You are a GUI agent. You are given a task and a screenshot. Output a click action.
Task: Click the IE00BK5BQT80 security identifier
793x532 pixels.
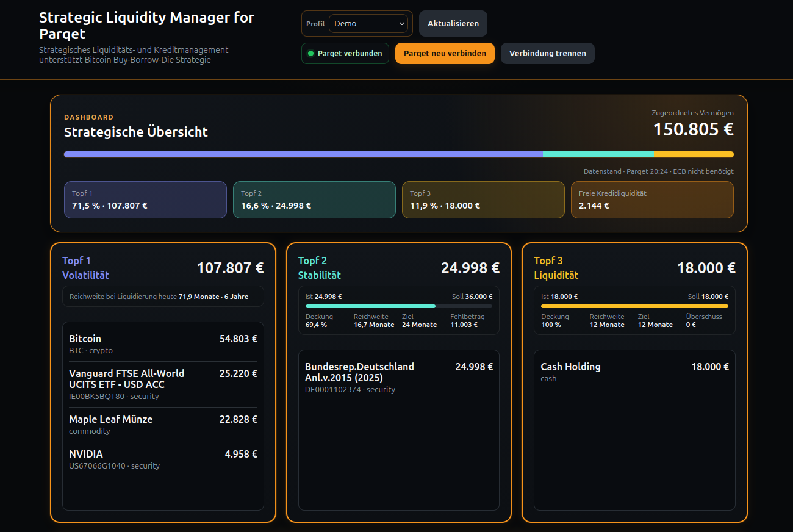tap(96, 396)
